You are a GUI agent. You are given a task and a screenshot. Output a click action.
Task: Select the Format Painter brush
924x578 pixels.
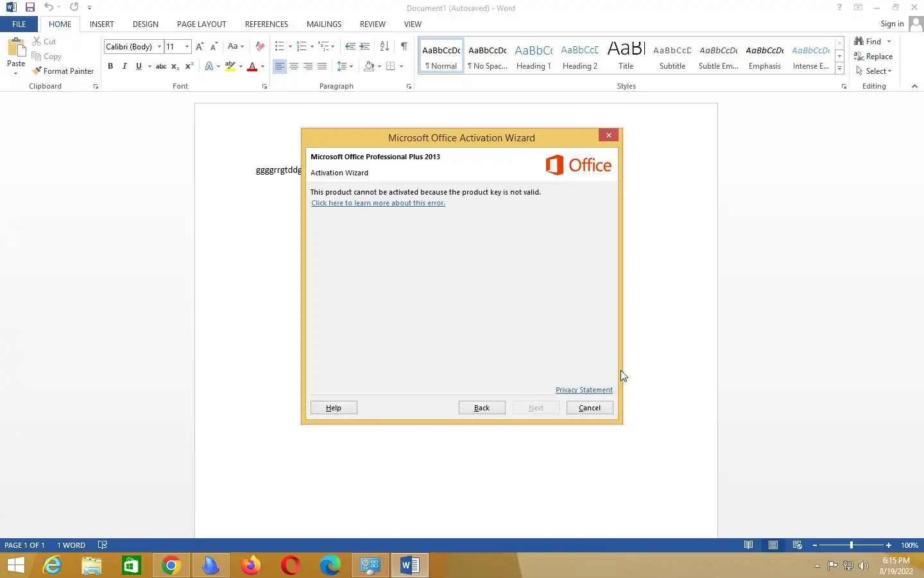[x=63, y=71]
